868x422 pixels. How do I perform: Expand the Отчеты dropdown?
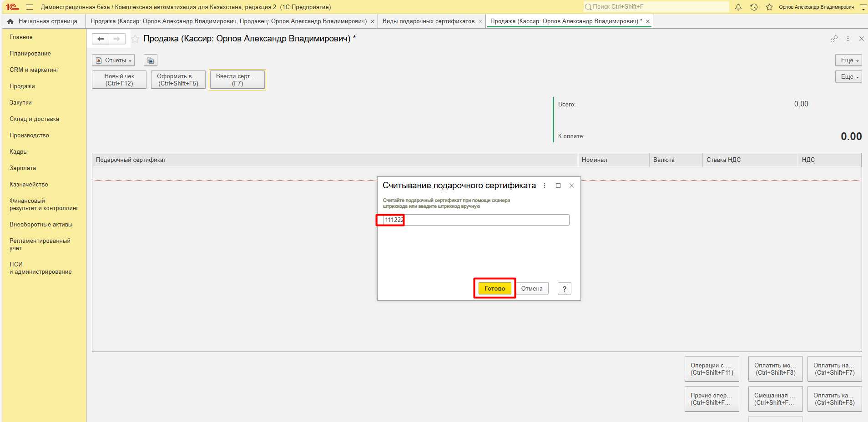pos(113,60)
